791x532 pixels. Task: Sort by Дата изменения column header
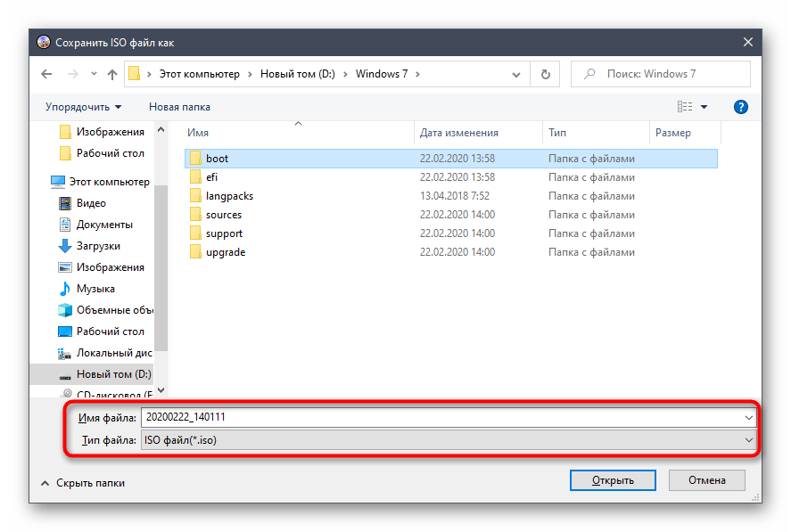(459, 133)
